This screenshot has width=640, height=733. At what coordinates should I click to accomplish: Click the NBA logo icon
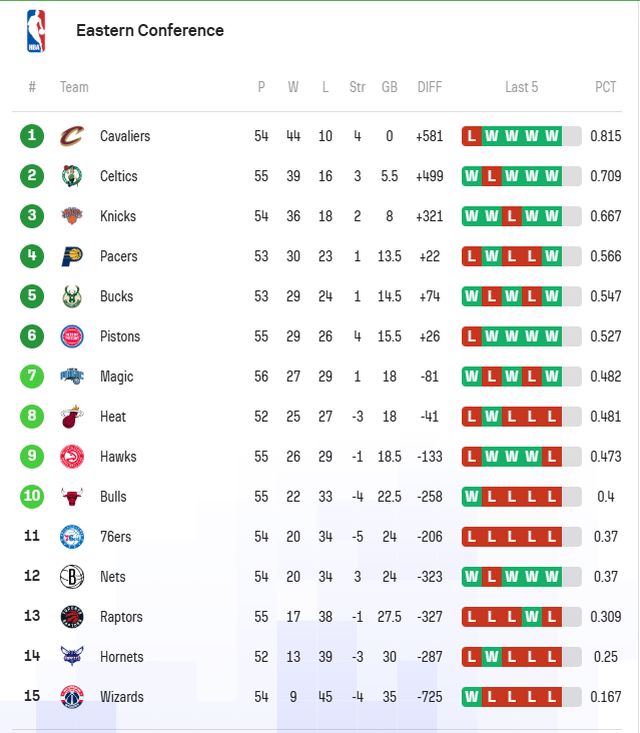pyautogui.click(x=36, y=30)
